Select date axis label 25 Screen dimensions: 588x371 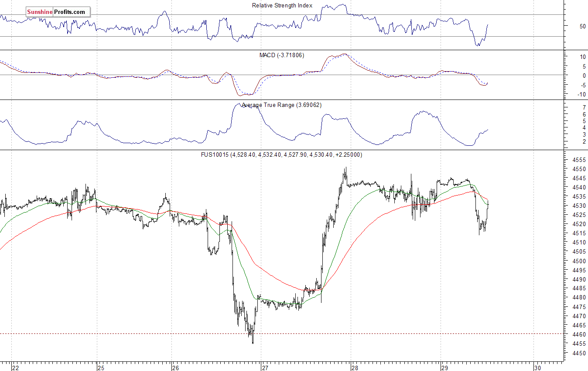(101, 368)
